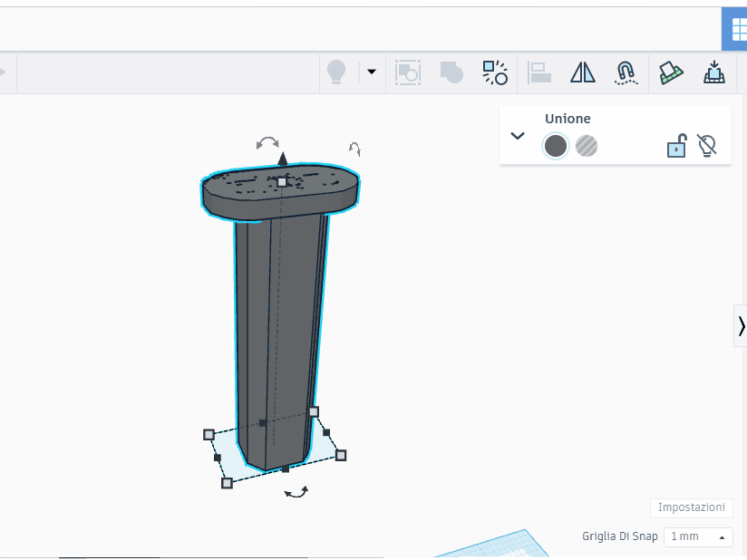Toggle the lock on Unione shape
747x560 pixels.
(676, 145)
